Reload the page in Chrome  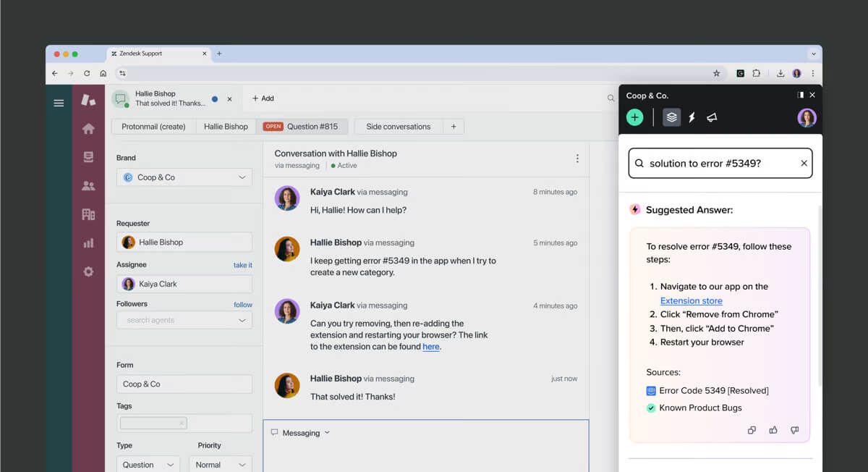coord(87,73)
